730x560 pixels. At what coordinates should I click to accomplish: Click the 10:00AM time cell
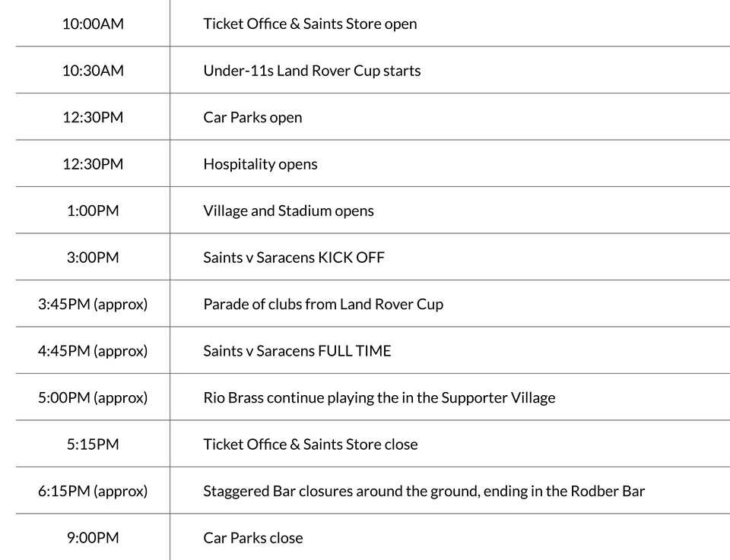pos(93,24)
